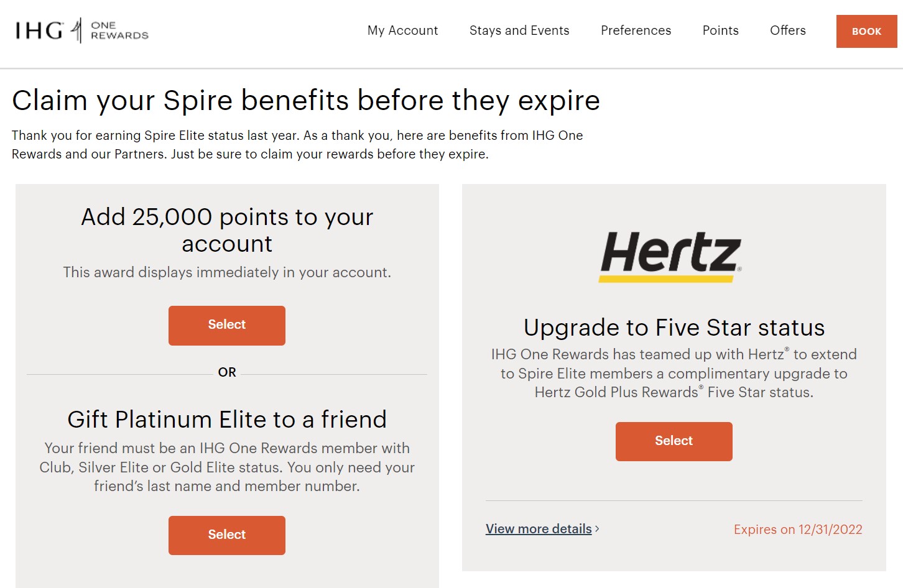Click the orange BOOK button

click(866, 31)
